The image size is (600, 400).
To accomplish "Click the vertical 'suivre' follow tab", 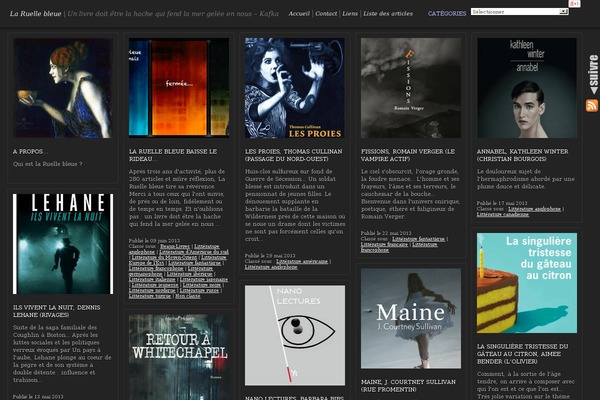I will coord(593,74).
